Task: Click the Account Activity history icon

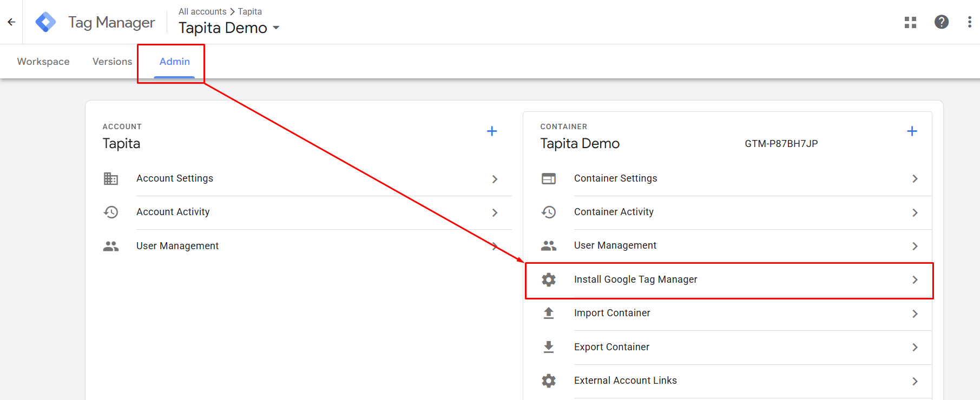Action: pyautogui.click(x=111, y=212)
